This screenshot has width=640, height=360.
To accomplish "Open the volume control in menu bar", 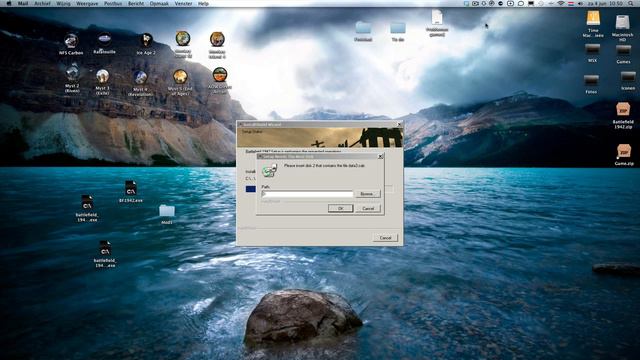I will click(x=580, y=3).
